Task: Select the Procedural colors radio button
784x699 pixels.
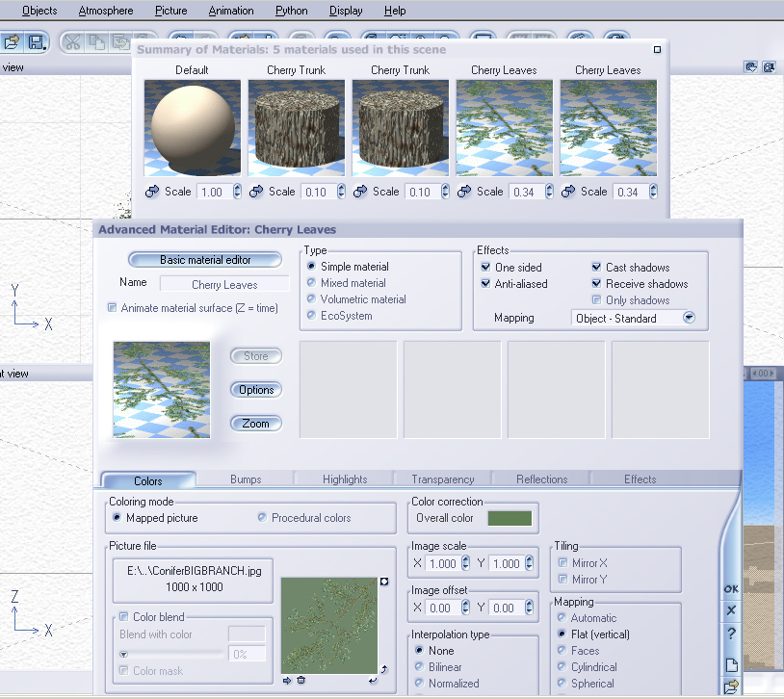Action: (262, 518)
